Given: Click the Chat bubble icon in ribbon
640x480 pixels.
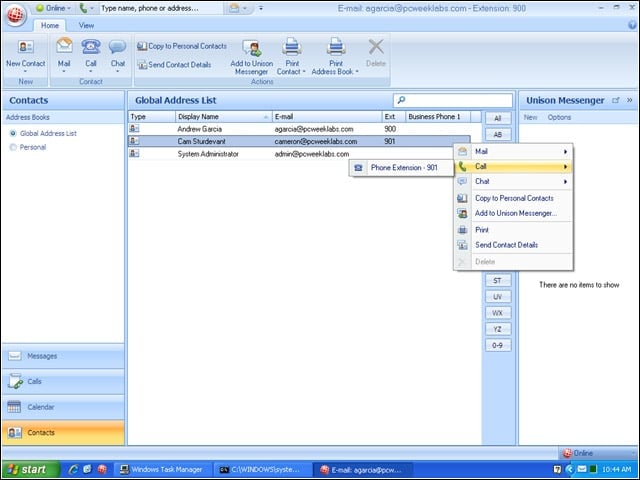Looking at the screenshot, I should 118,47.
